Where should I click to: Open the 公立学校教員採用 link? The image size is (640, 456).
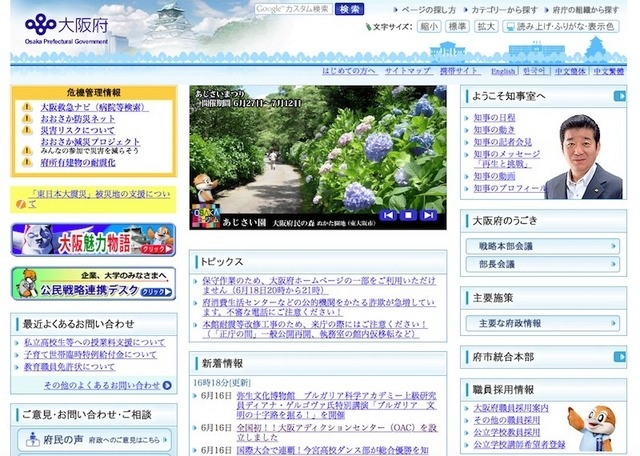point(507,432)
